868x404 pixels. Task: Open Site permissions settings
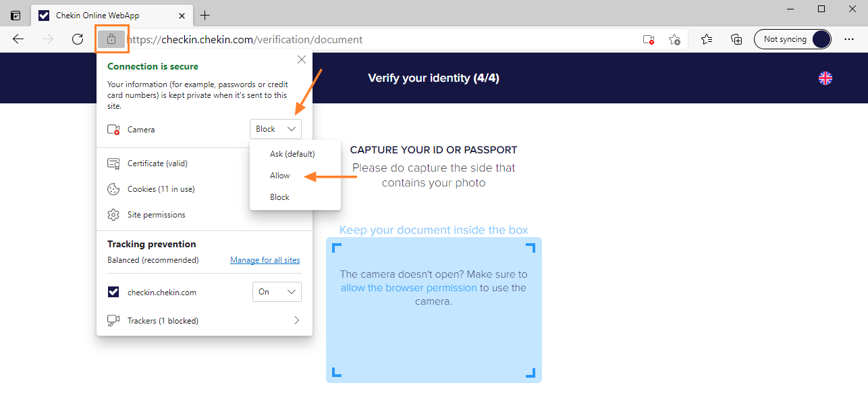(156, 215)
